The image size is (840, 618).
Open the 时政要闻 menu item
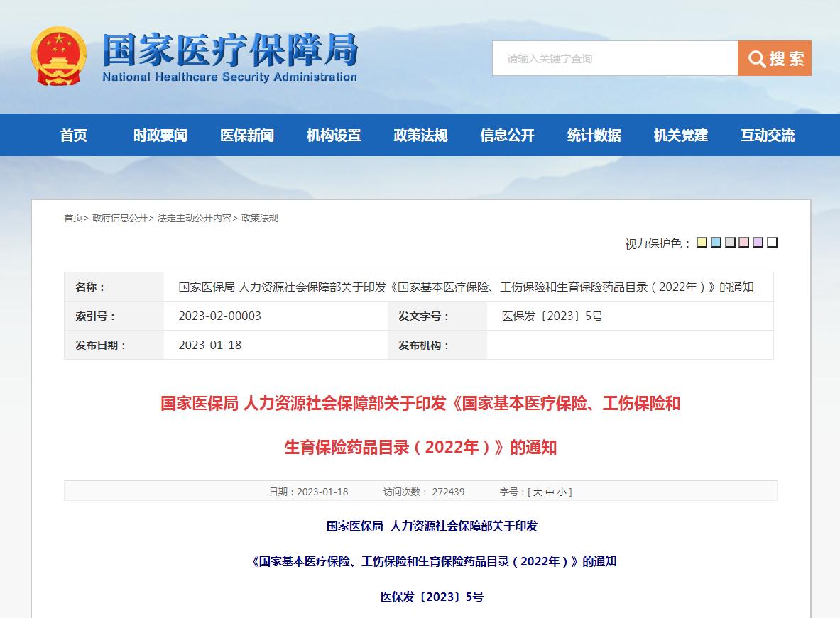[160, 136]
